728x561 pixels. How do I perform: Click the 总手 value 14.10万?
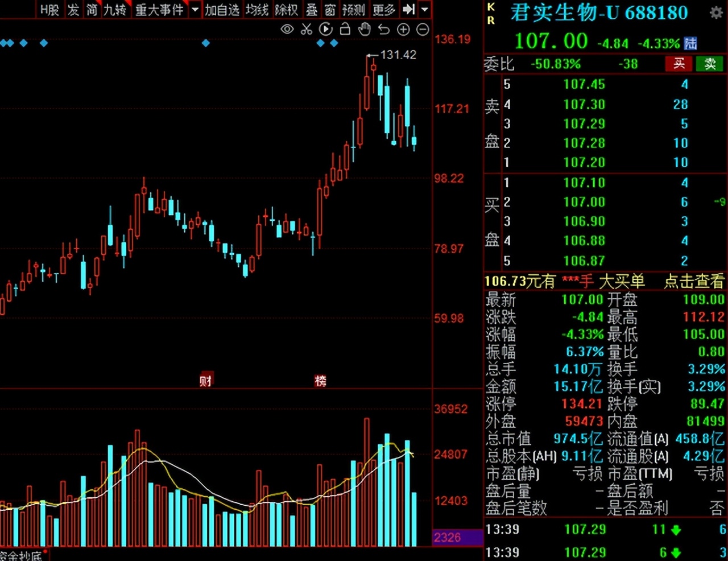[x=578, y=369]
